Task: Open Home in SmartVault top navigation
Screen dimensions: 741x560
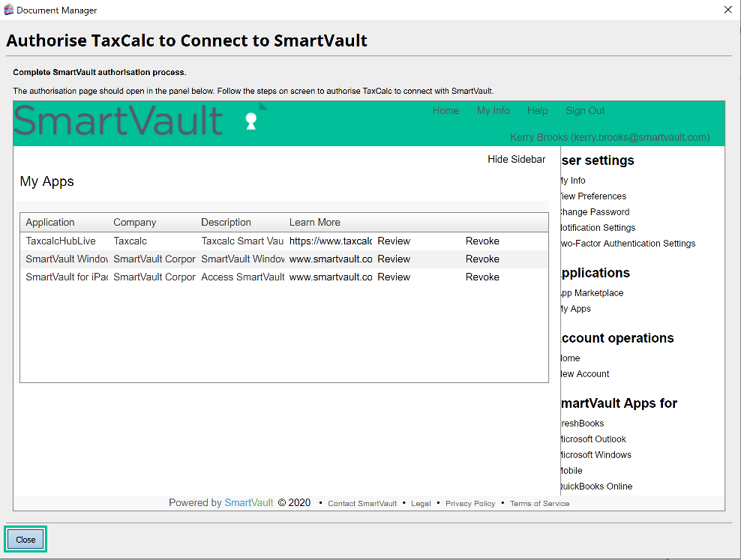Action: [x=445, y=110]
